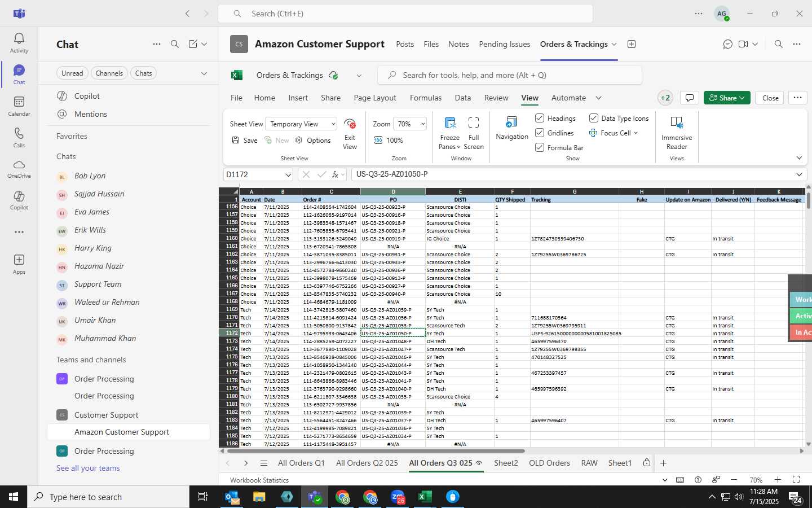Open Calls in Teams sidebar
The width and height of the screenshot is (812, 508).
pos(19,138)
